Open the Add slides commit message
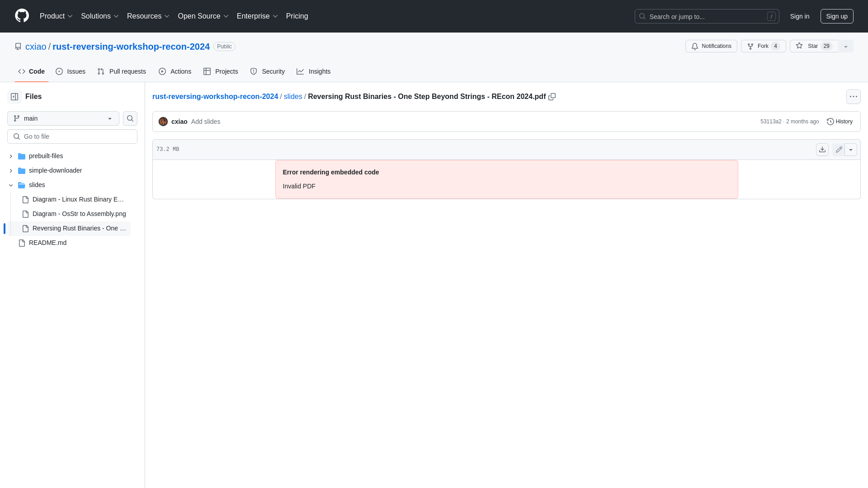 pos(206,122)
